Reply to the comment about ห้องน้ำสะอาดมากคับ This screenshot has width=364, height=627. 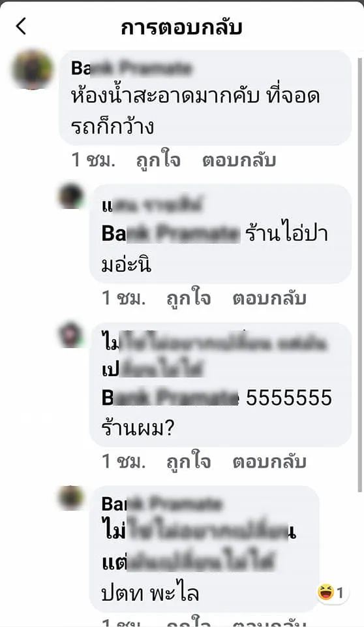239,160
